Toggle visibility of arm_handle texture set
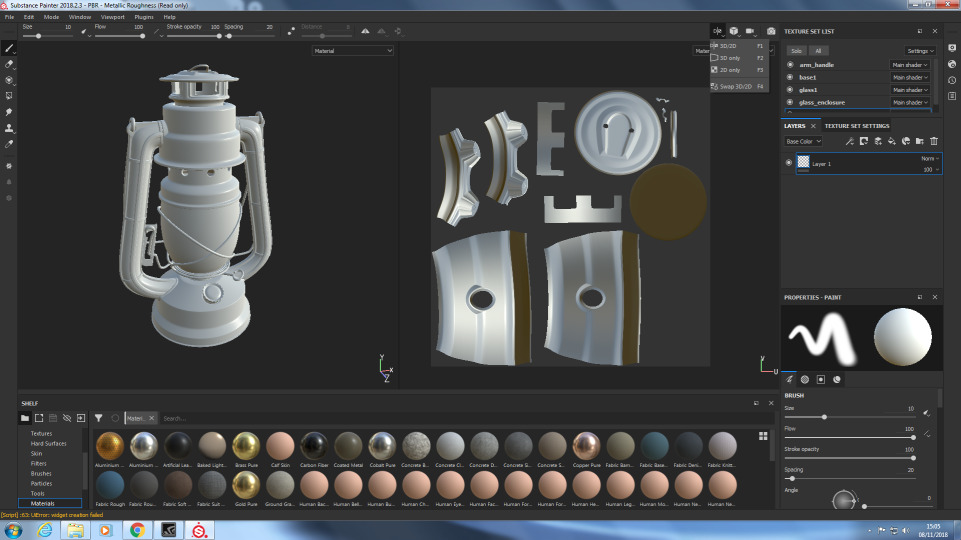The width and height of the screenshot is (961, 540). [x=790, y=64]
